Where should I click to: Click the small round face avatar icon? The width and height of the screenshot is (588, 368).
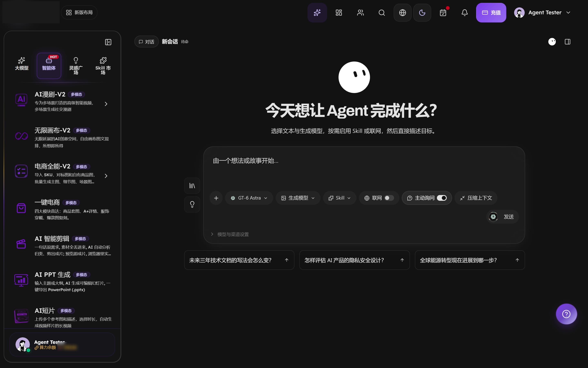(x=552, y=42)
